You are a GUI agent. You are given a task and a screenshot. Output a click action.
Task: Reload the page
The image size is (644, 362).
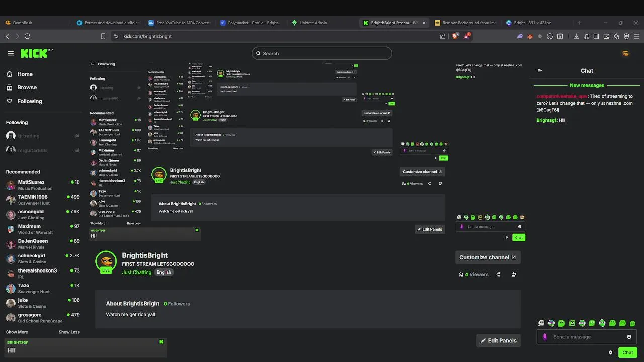pos(27,36)
